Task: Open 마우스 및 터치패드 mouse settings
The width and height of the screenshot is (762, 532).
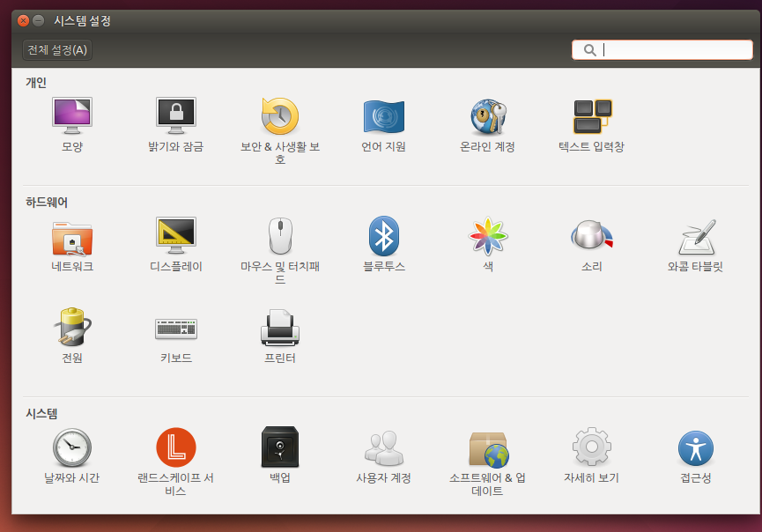Action: pos(280,236)
